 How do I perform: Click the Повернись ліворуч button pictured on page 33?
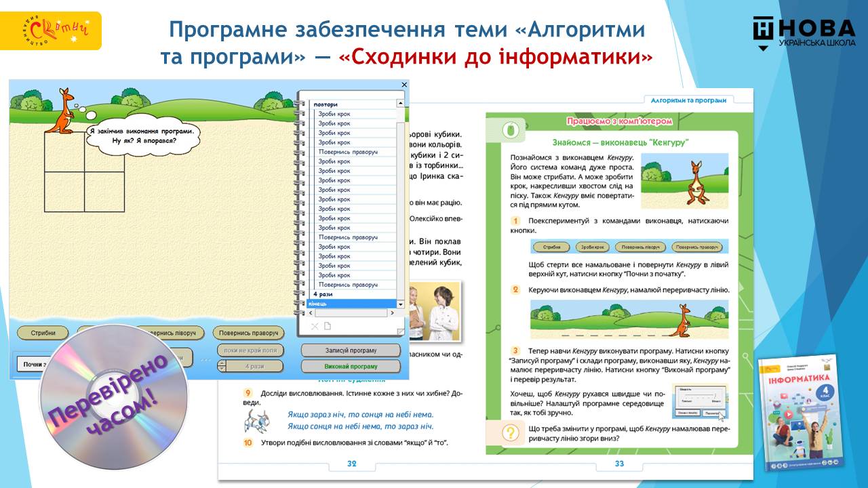click(639, 247)
